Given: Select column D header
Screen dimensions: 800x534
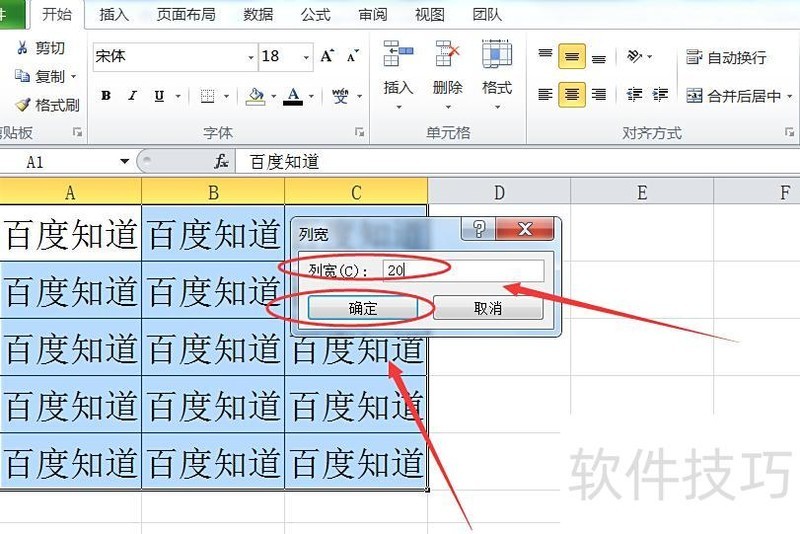Looking at the screenshot, I should tap(499, 192).
